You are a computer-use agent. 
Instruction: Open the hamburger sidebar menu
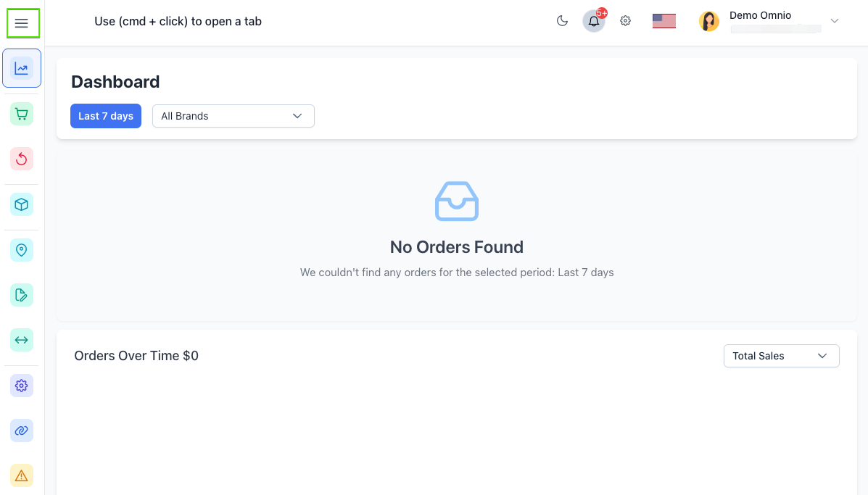pyautogui.click(x=22, y=23)
